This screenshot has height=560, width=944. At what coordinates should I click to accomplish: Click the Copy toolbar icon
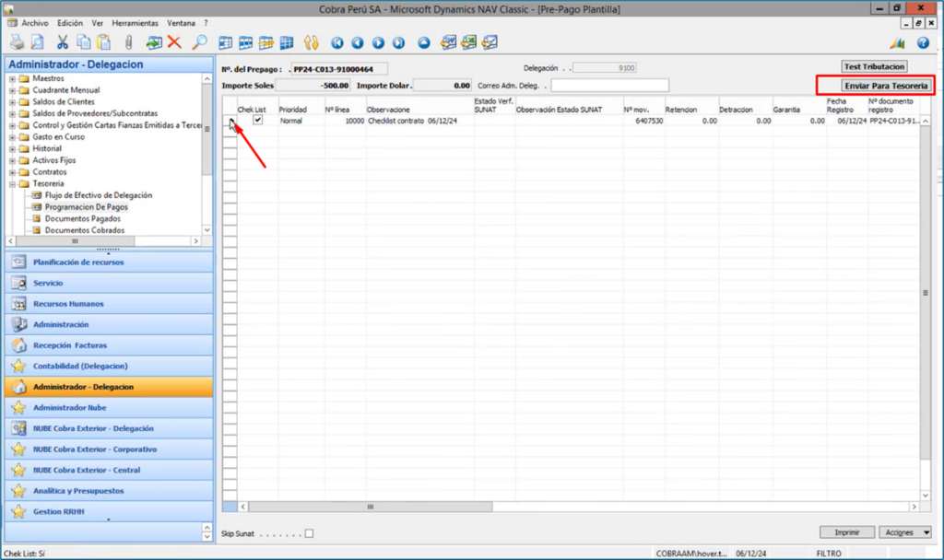[x=83, y=42]
